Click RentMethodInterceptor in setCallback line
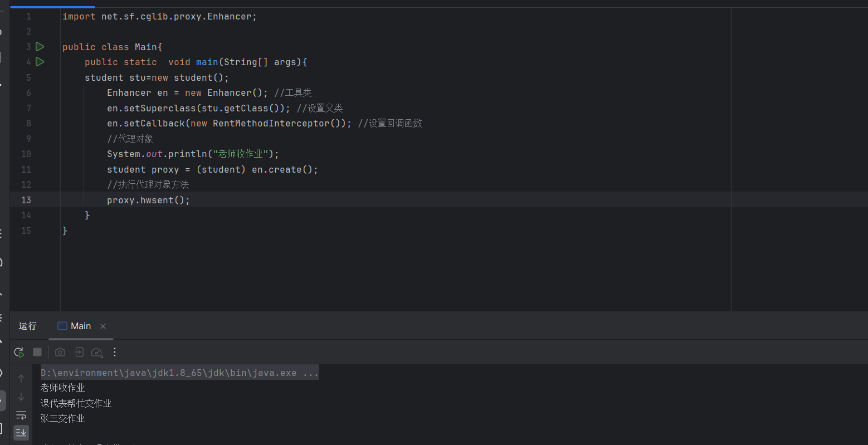The height and width of the screenshot is (445, 868). coord(271,123)
